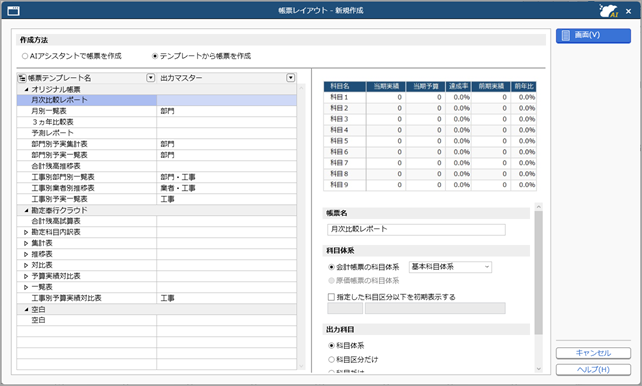Viewport: 642px width, 386px height.
Task: Click the AI assistant icon in title bar
Action: coord(608,11)
